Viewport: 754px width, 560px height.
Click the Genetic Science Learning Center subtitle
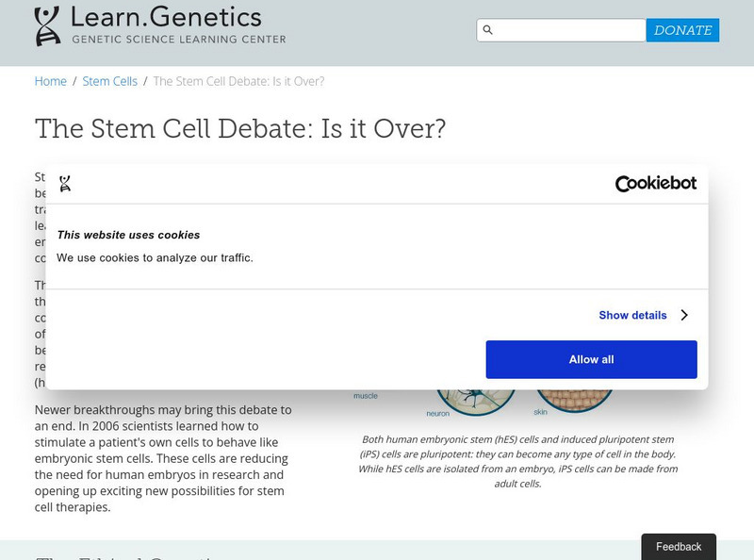click(x=179, y=40)
